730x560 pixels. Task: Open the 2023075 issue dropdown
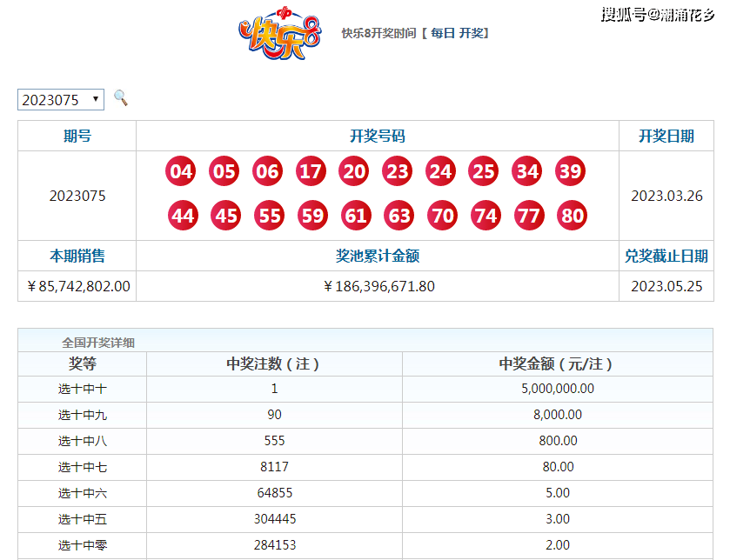(61, 99)
